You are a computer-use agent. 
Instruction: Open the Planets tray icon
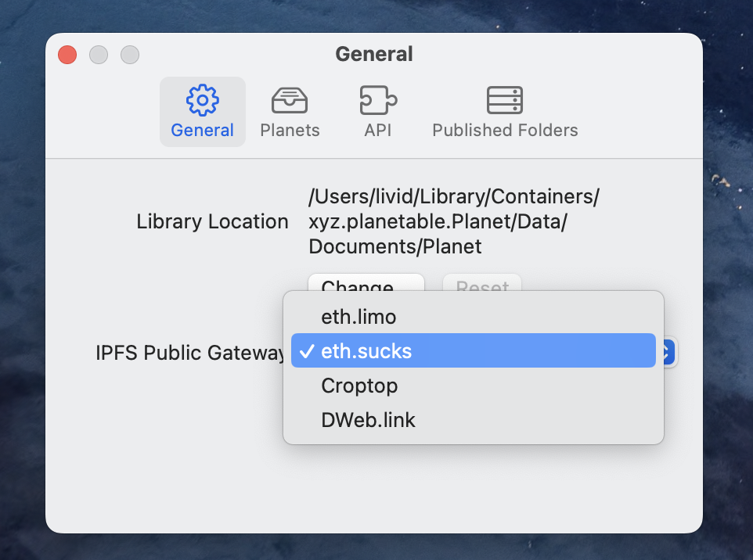tap(290, 100)
